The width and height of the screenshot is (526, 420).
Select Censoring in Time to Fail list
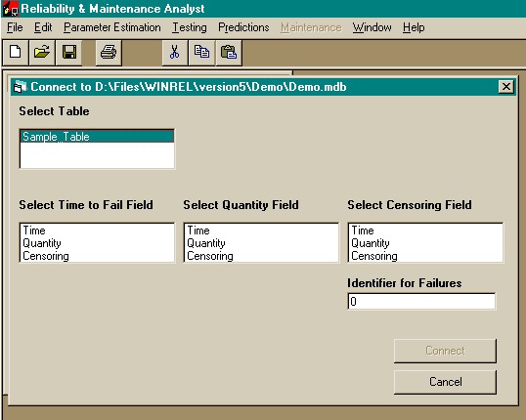(x=97, y=256)
